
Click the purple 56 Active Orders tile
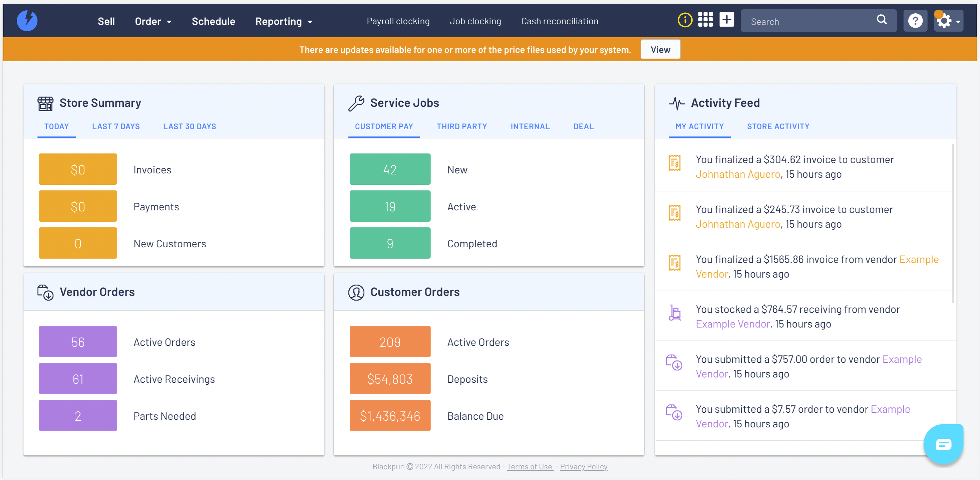click(x=78, y=342)
